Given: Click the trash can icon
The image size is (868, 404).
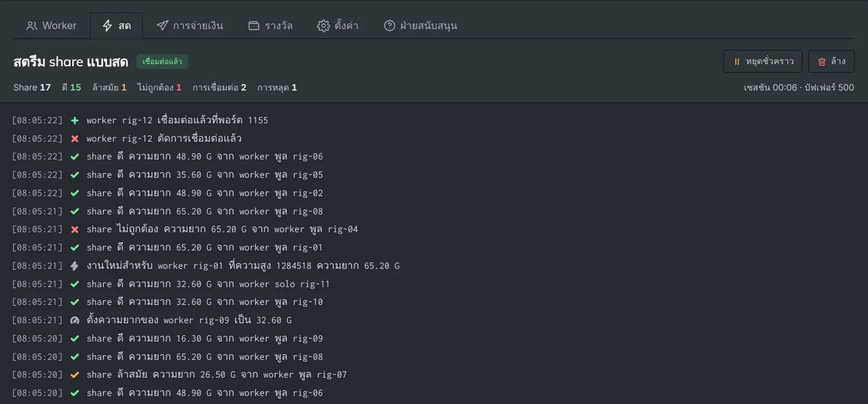Looking at the screenshot, I should click(822, 61).
